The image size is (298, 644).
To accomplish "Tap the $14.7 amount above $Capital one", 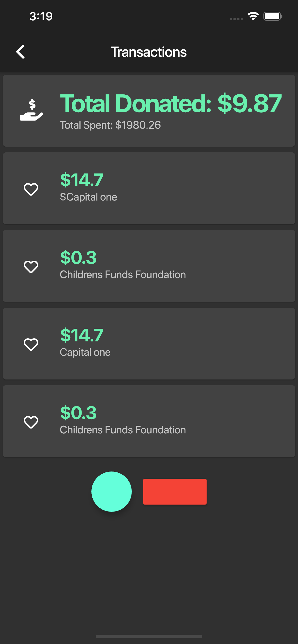I will (82, 180).
